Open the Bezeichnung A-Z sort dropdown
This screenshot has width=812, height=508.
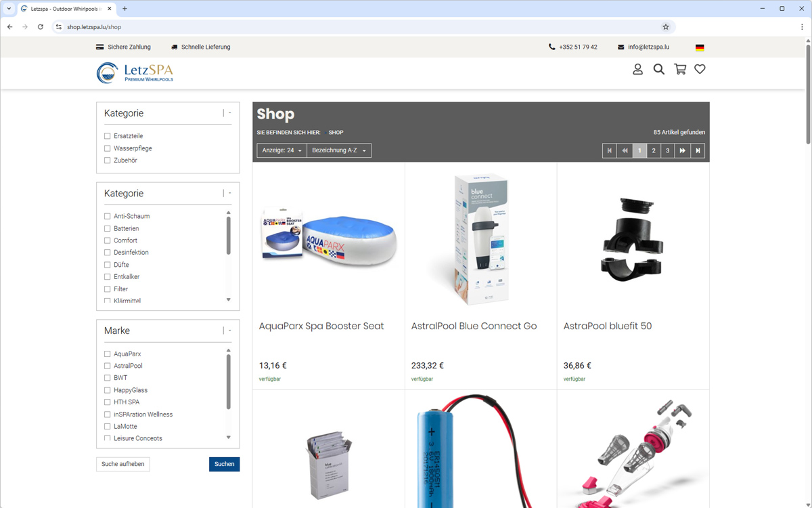pos(338,150)
